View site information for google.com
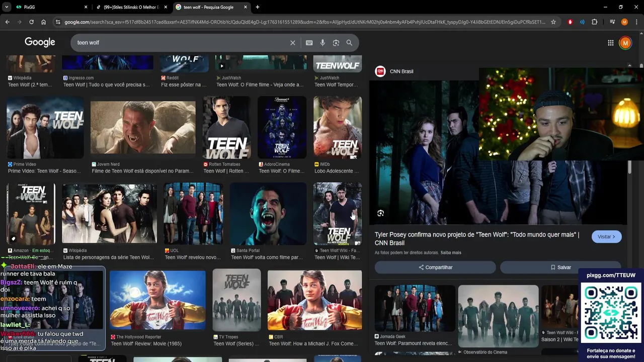The height and width of the screenshot is (362, 644). [x=58, y=22]
